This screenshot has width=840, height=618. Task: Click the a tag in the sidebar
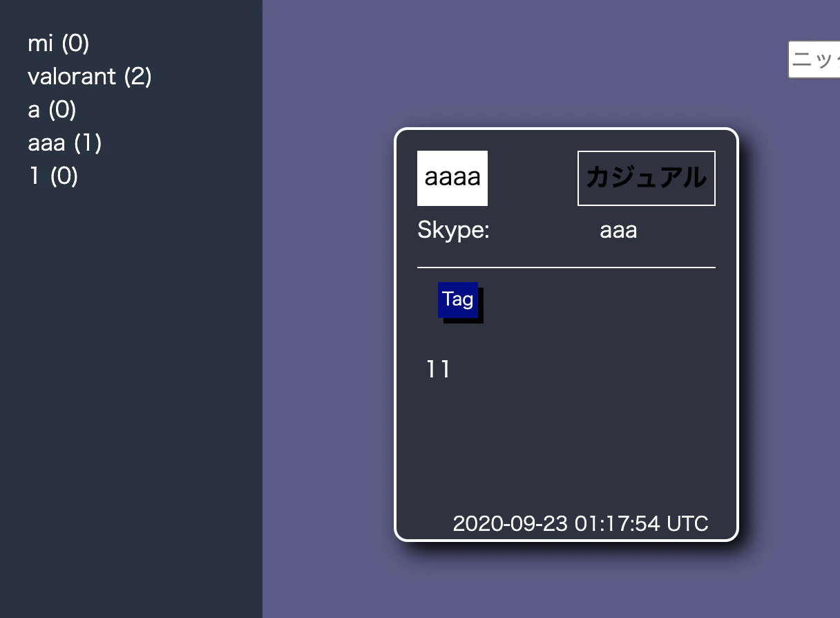[x=41, y=110]
